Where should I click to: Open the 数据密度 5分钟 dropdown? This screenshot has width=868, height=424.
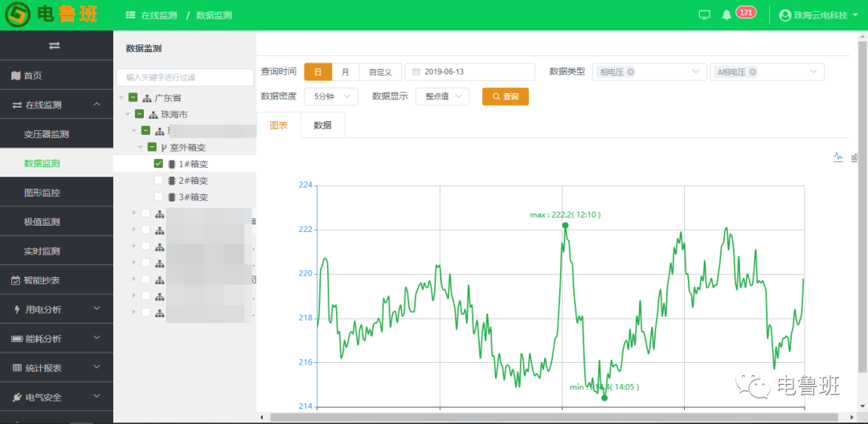[x=332, y=96]
